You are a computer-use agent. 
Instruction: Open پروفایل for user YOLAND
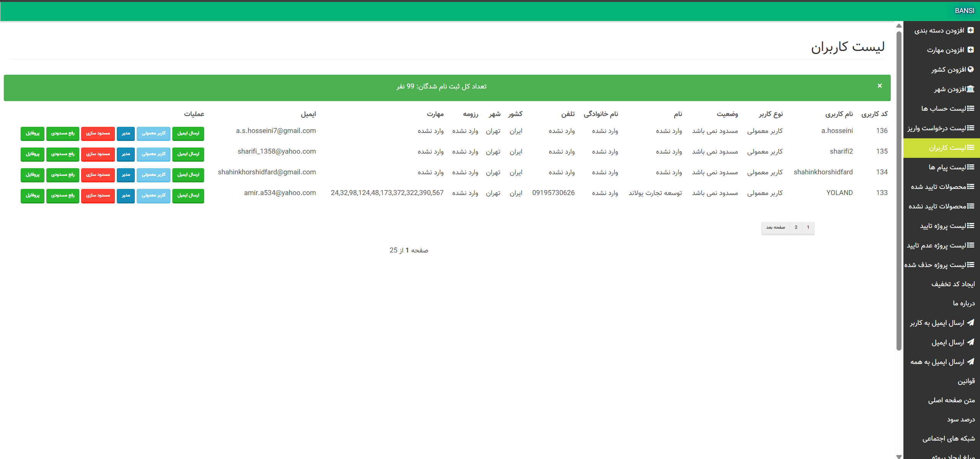coord(33,195)
